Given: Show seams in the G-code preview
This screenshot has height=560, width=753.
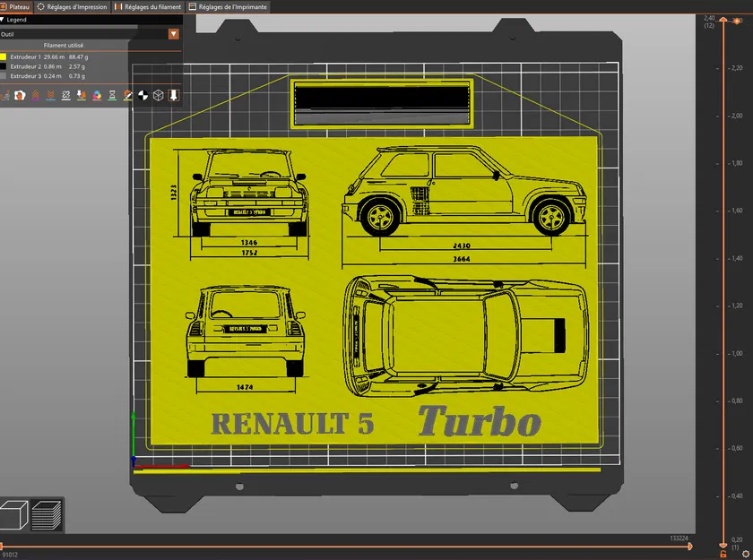Looking at the screenshot, I should (65, 95).
